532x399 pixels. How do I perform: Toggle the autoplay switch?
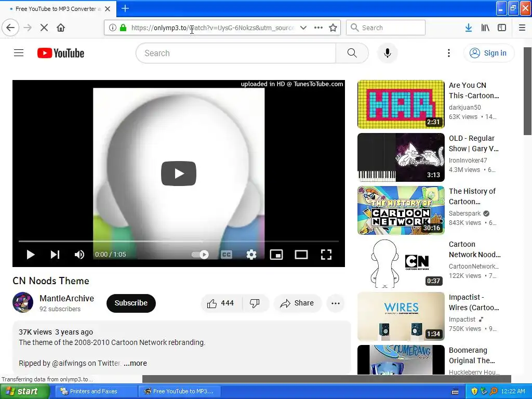(200, 255)
